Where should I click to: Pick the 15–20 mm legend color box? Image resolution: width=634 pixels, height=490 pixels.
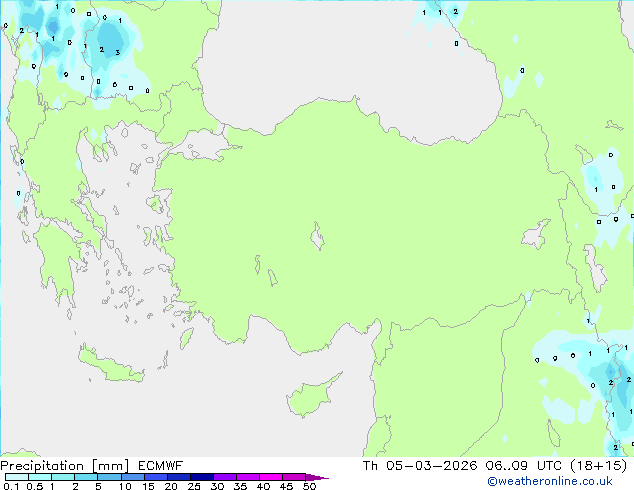[x=155, y=477]
